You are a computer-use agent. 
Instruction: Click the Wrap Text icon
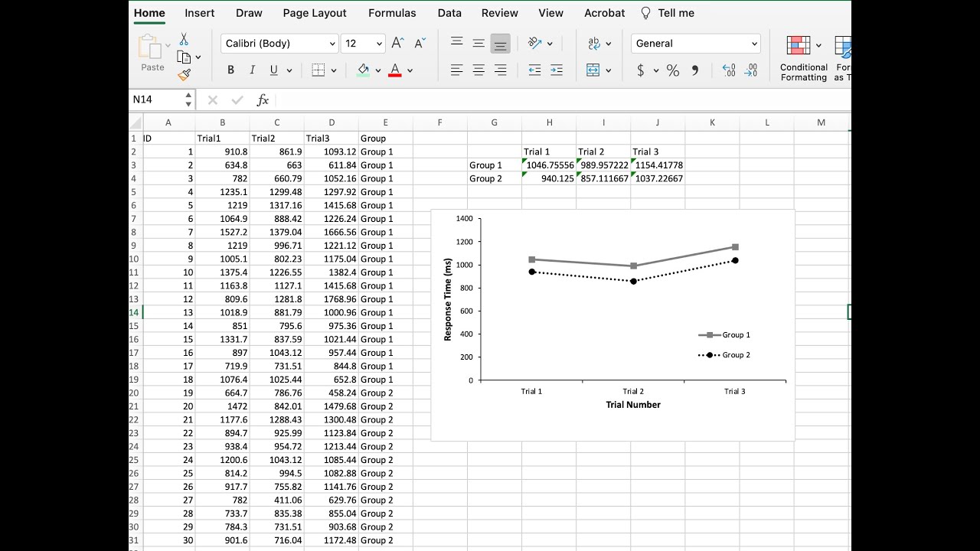point(594,44)
